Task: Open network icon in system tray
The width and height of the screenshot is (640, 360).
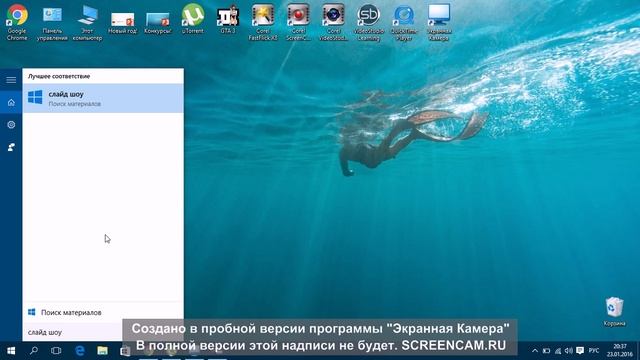Action: [558, 351]
